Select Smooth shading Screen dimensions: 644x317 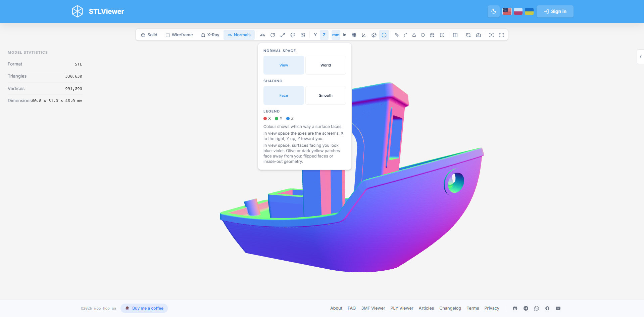click(x=326, y=95)
